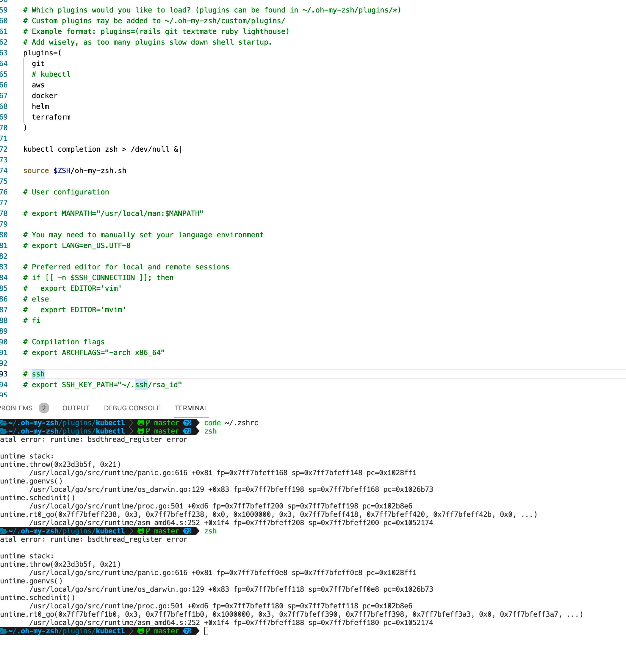Select the git branch icon before master
Screen dimensions: 626x672
pos(148,423)
